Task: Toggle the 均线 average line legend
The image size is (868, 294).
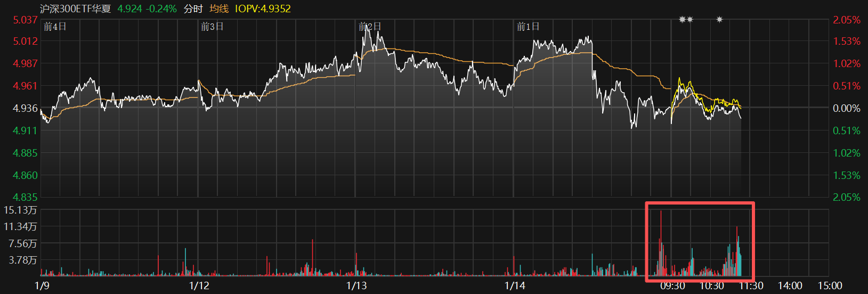Action: pyautogui.click(x=219, y=9)
